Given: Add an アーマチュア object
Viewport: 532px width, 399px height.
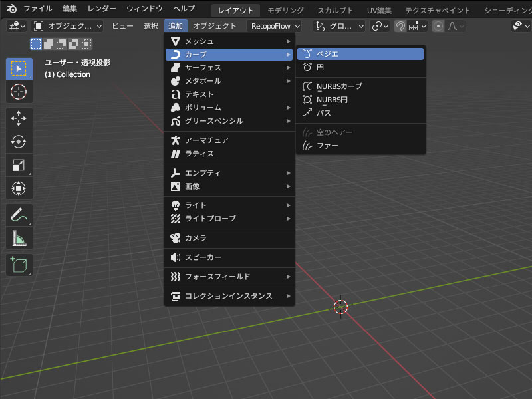Looking at the screenshot, I should [229, 140].
